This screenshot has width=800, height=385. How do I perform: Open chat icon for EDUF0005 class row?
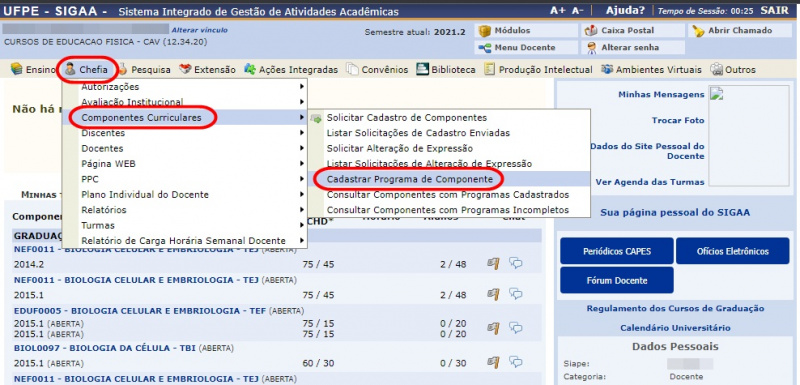[516, 327]
